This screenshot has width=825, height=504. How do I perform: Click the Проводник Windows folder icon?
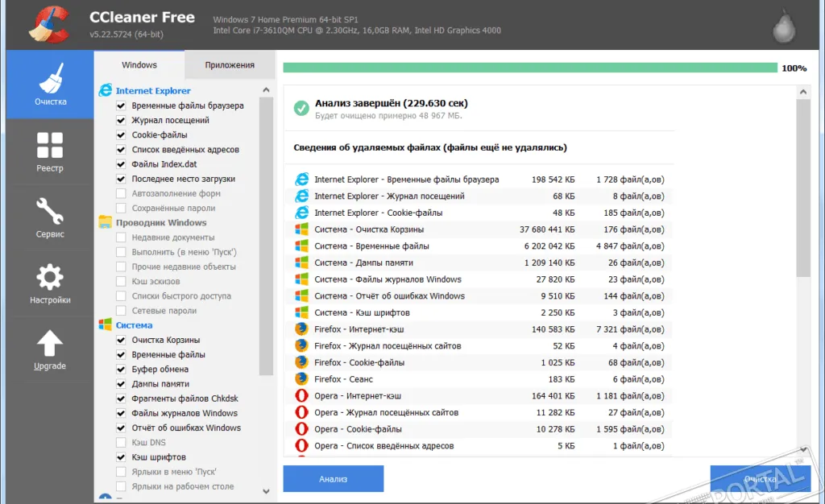(x=106, y=222)
